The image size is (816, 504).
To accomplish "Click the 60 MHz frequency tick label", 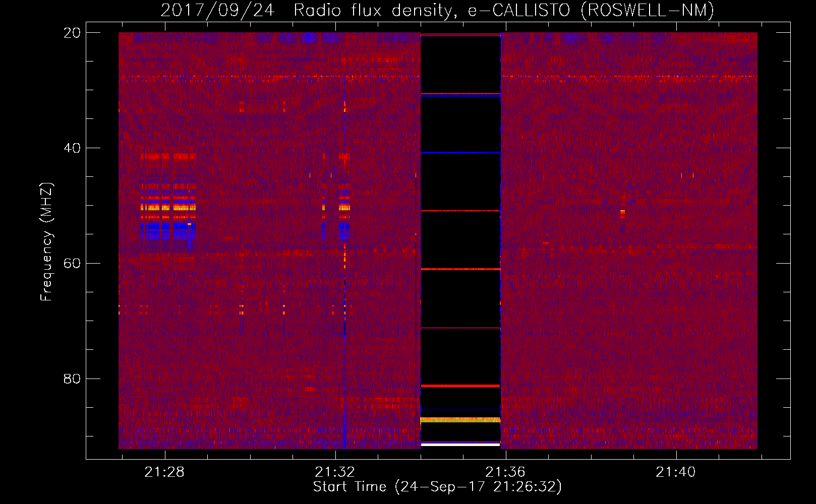I will pyautogui.click(x=72, y=264).
